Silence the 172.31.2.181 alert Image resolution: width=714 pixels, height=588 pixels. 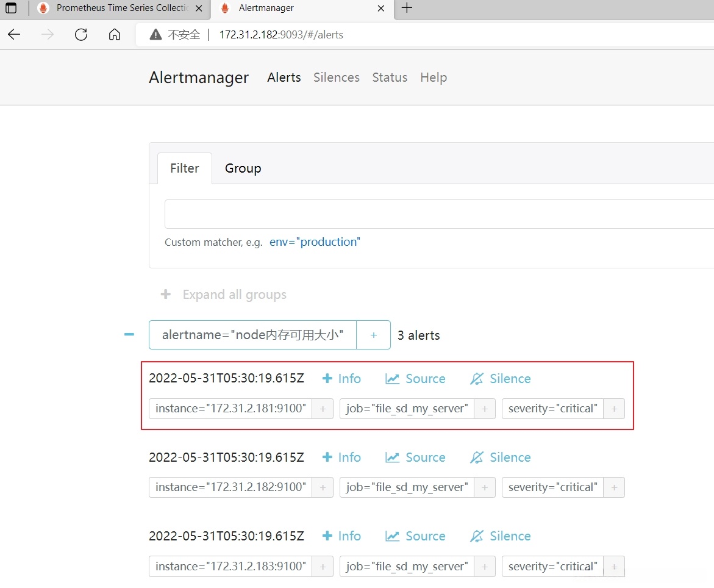pos(500,379)
